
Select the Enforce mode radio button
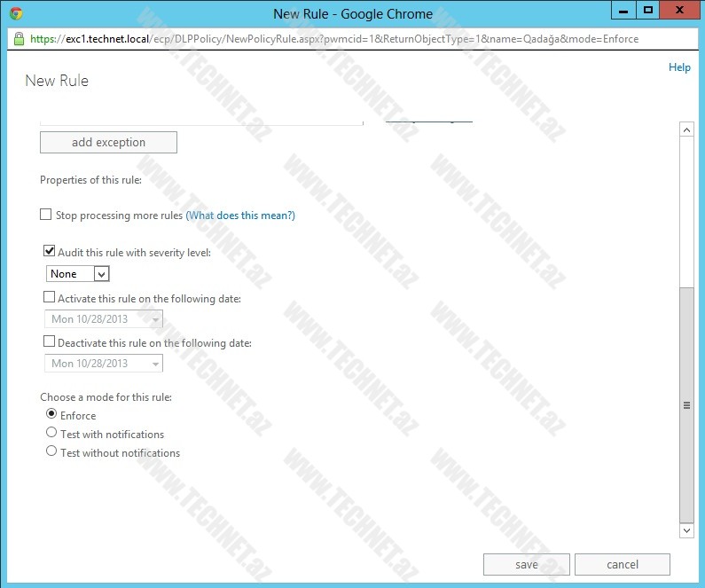click(51, 414)
